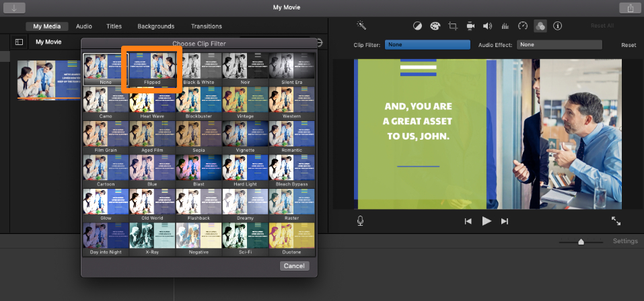Click the volume speaker icon

[x=487, y=26]
